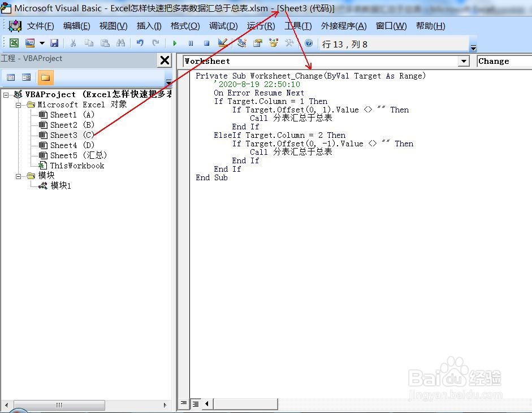532x413 pixels.
Task: Click View Code icon in project panel
Action: coord(11,77)
